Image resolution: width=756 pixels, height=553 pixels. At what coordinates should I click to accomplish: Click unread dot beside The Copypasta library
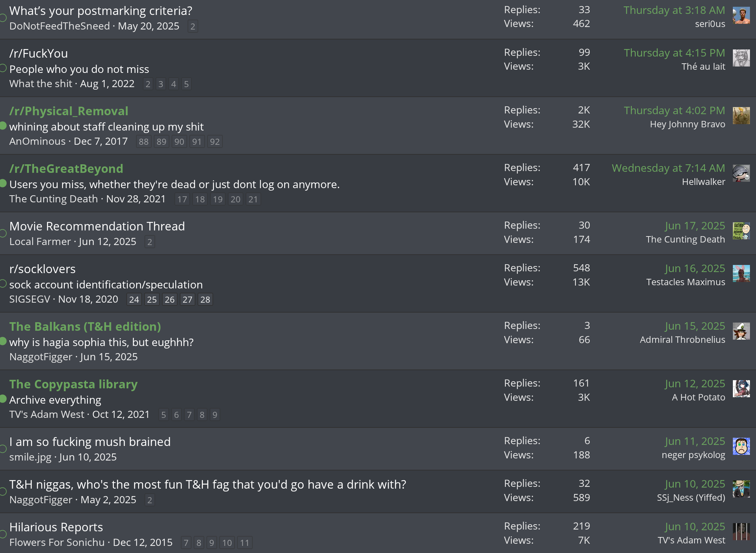(x=3, y=399)
